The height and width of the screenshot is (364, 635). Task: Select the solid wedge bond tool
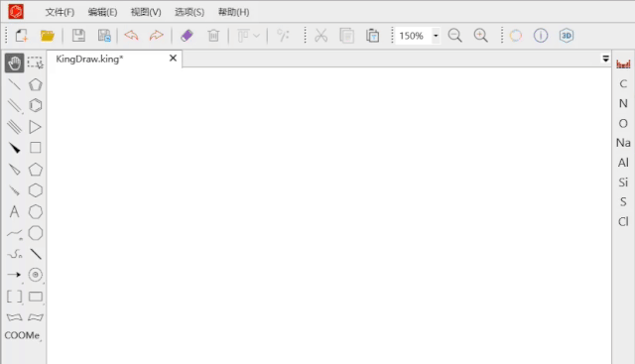pyautogui.click(x=14, y=148)
